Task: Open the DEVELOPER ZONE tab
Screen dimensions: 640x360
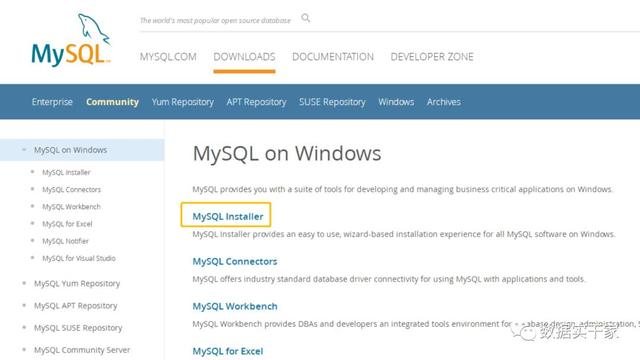Action: point(432,57)
